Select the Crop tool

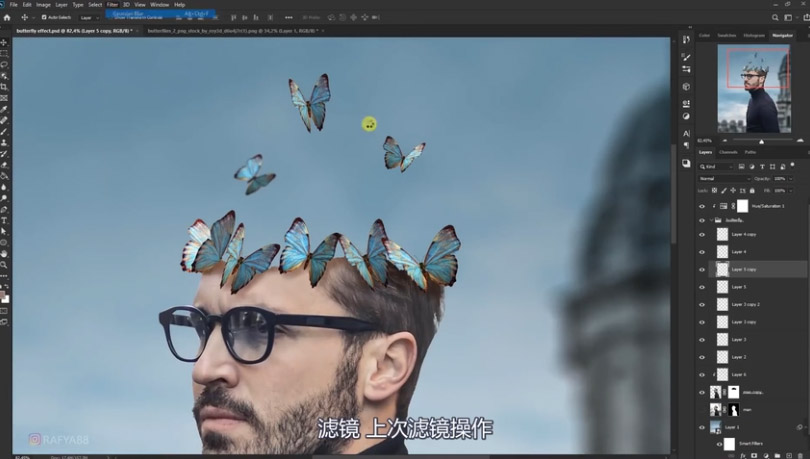[x=5, y=87]
